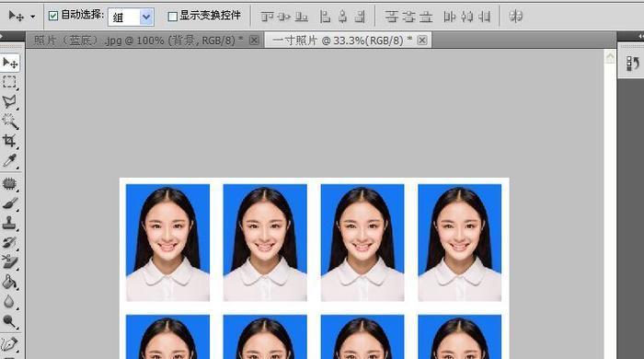Click the second photo in top row
The height and width of the screenshot is (359, 644).
[265, 243]
